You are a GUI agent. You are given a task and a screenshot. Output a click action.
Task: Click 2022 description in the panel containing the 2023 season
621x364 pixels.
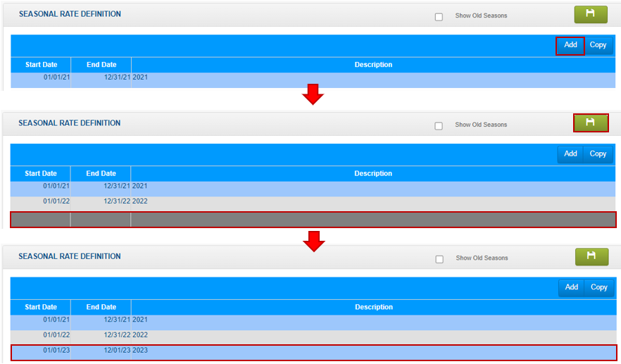coord(140,335)
